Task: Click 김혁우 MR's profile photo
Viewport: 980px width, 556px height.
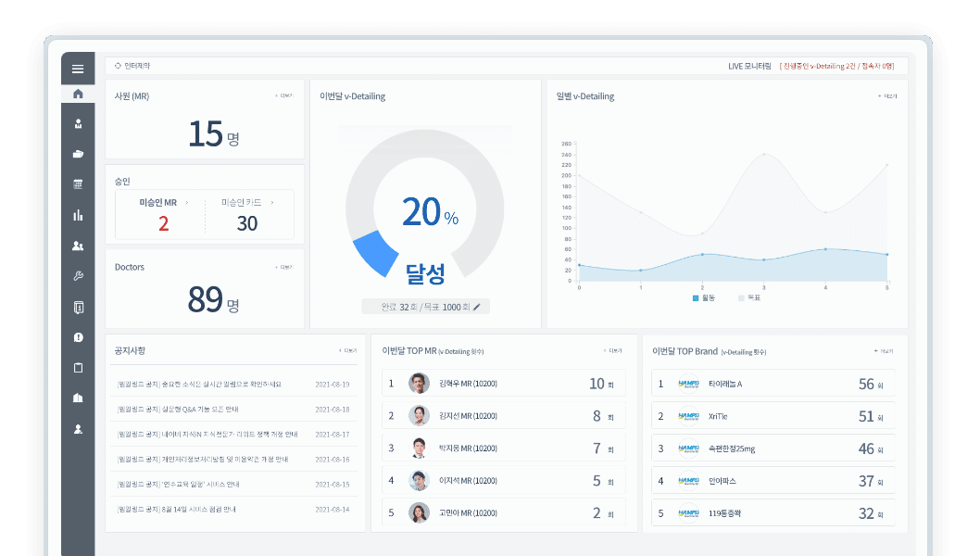Action: coord(419,384)
